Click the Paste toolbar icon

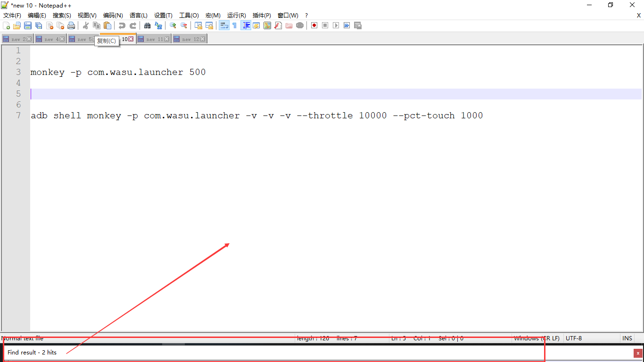click(x=107, y=25)
